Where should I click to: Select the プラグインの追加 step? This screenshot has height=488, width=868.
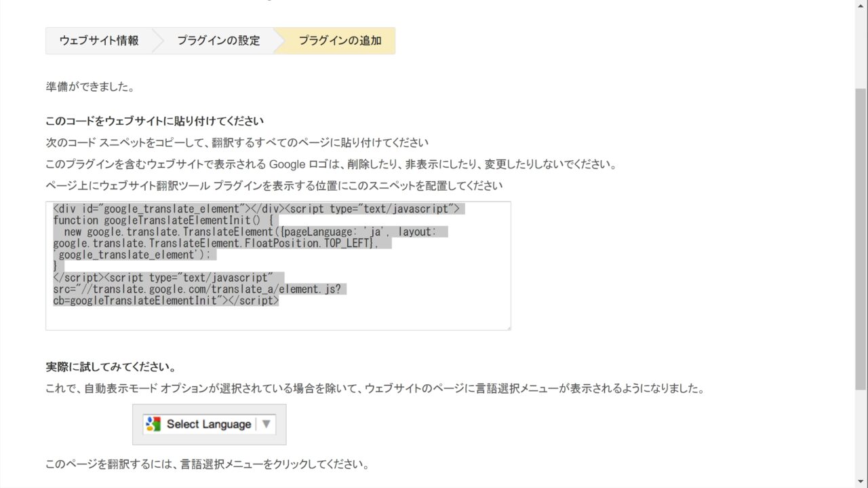tap(340, 41)
